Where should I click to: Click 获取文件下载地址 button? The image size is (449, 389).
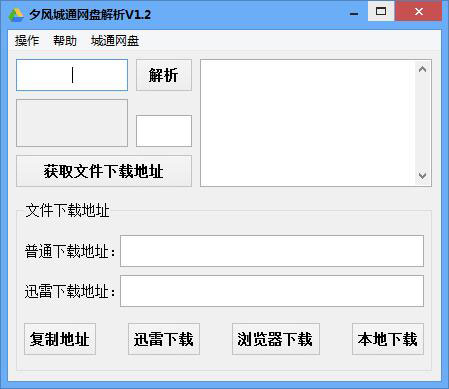click(104, 171)
